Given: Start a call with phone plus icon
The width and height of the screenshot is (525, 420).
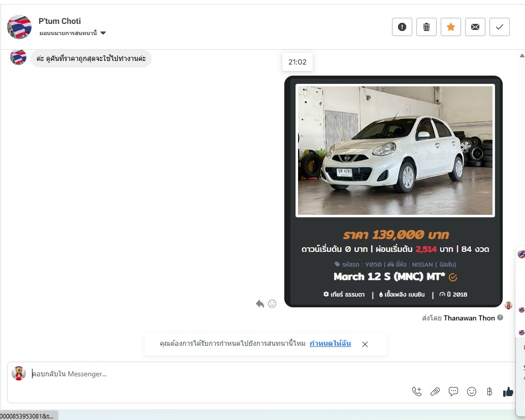Looking at the screenshot, I should (x=417, y=392).
